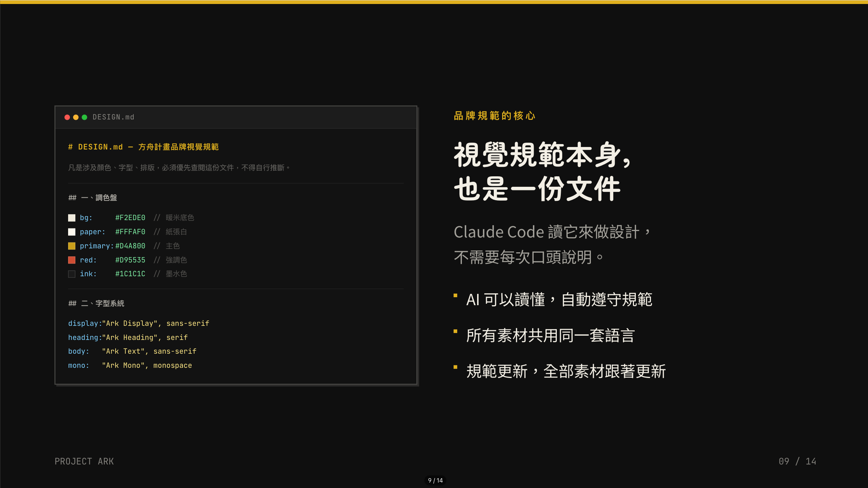Click the 'mono:' font line with Ark Mono

[130, 365]
